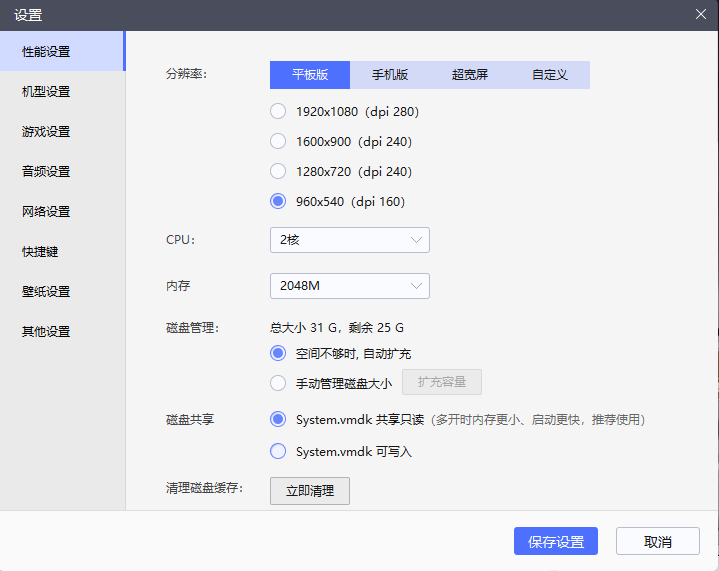Open the 自定义 resolution tab
Viewport: 719px width, 571px height.
550,75
